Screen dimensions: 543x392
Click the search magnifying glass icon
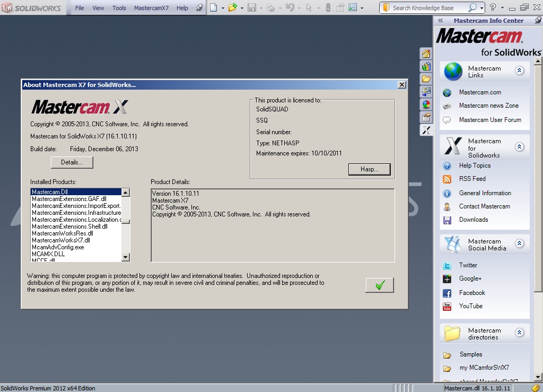coord(472,7)
